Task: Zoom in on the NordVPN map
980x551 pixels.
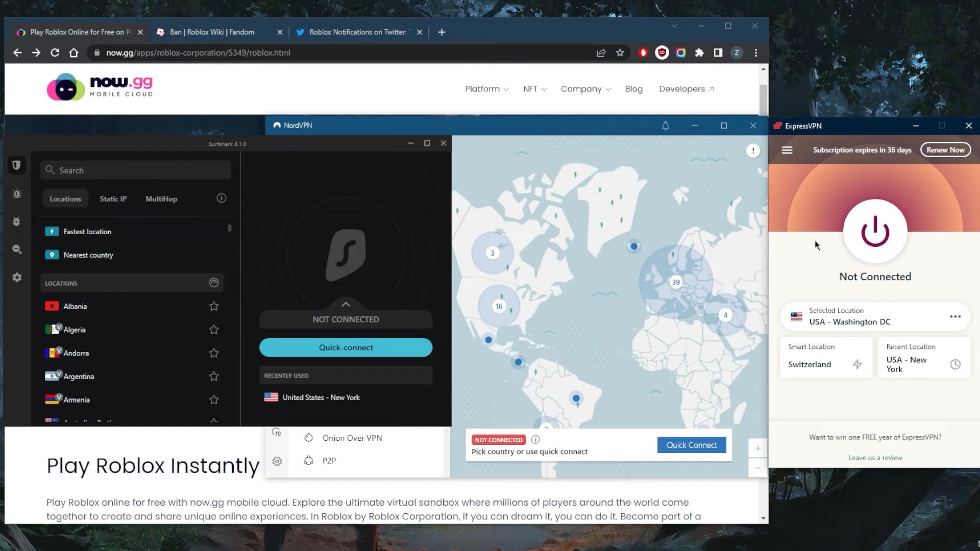Action: pos(758,448)
